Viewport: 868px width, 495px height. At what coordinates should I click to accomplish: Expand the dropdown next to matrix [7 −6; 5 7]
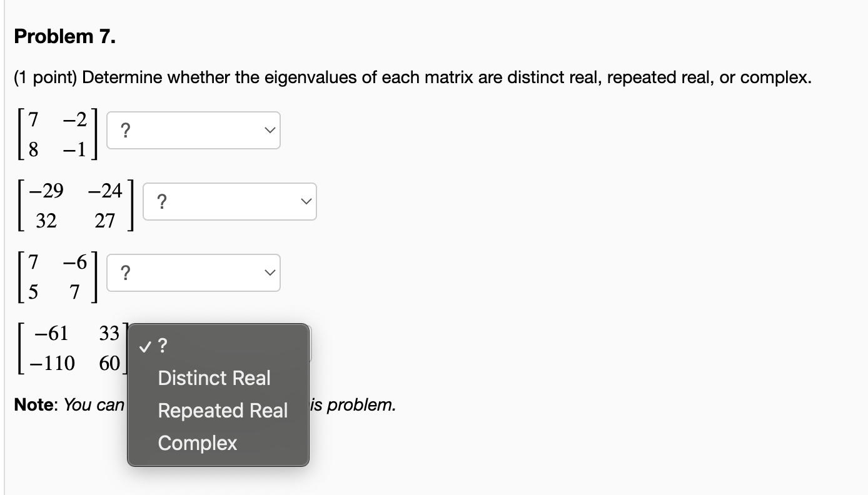[193, 272]
